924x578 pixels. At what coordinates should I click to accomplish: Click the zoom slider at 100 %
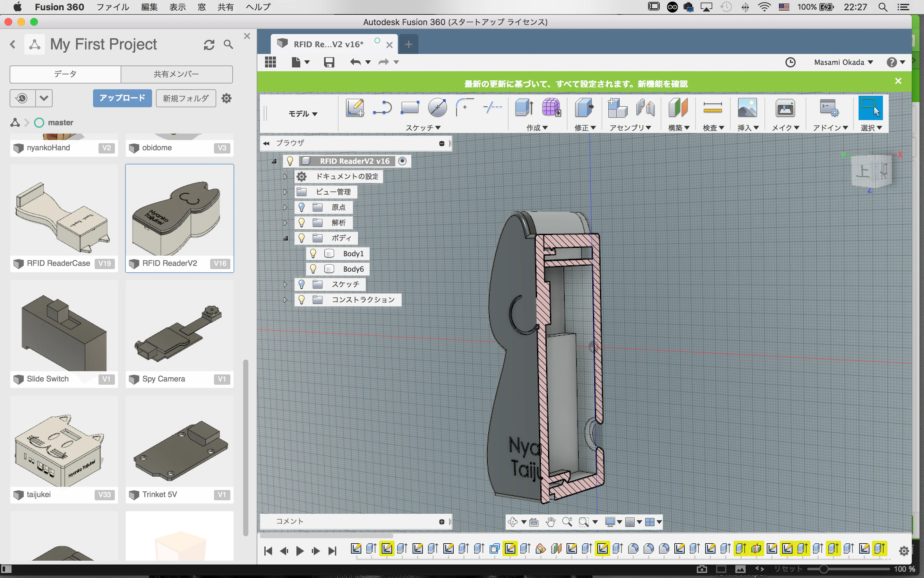pos(823,569)
